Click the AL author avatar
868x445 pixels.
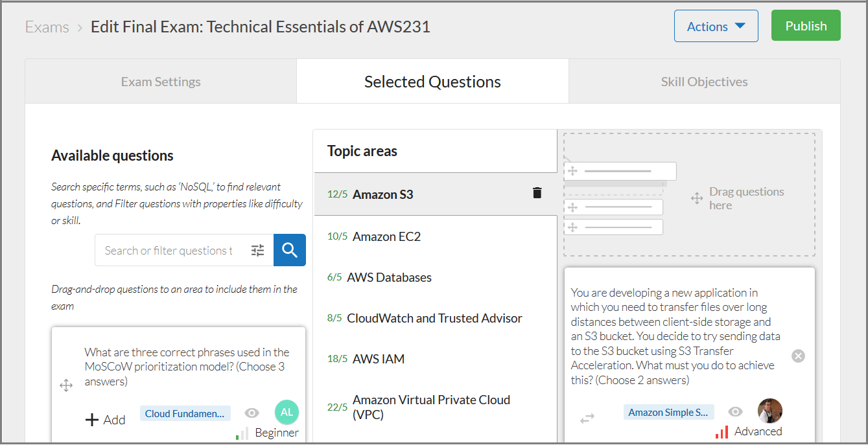click(x=287, y=412)
